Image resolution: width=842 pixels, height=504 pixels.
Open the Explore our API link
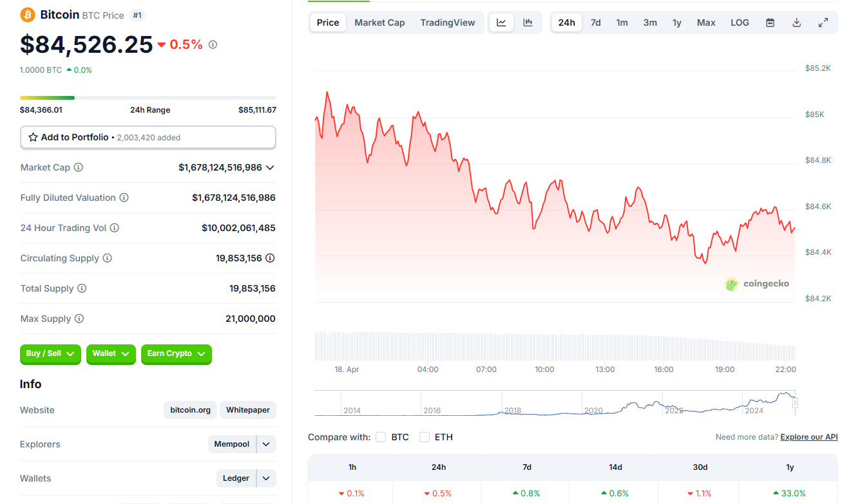(x=809, y=437)
